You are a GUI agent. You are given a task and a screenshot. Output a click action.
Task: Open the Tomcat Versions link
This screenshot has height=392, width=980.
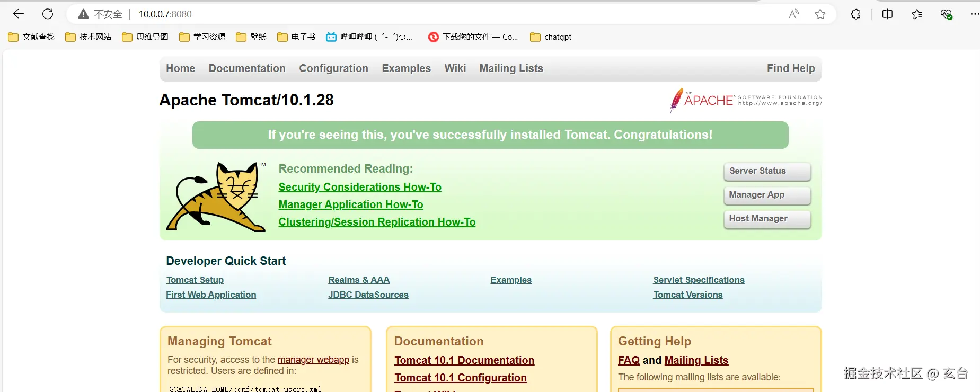[x=688, y=295]
